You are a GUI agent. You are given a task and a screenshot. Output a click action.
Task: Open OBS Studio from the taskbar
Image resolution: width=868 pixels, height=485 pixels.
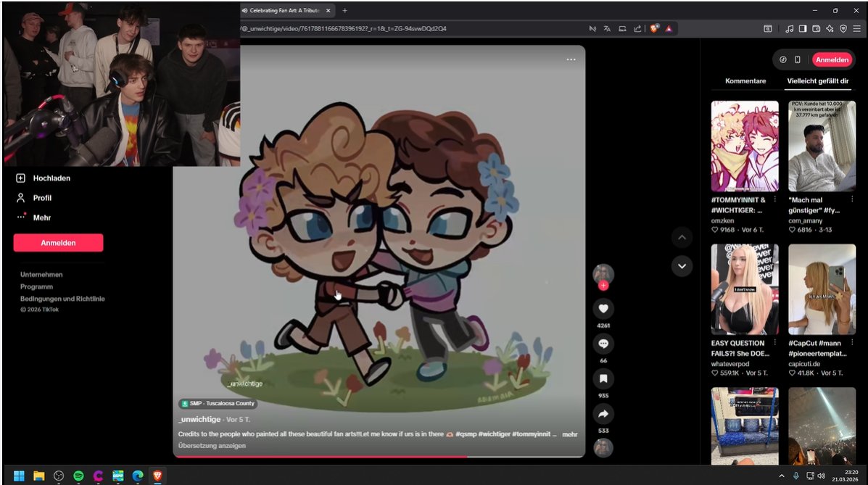click(x=59, y=476)
